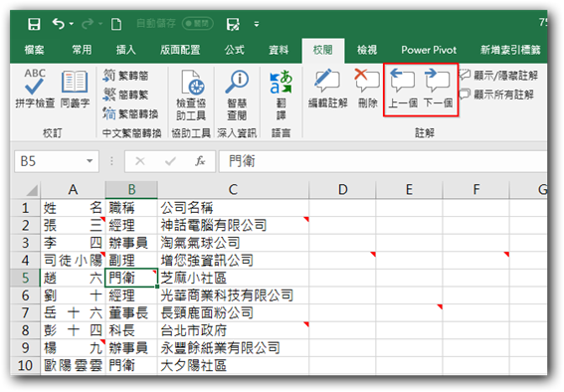Click the Save As icon in quick access
The image size is (564, 392).
pyautogui.click(x=233, y=24)
